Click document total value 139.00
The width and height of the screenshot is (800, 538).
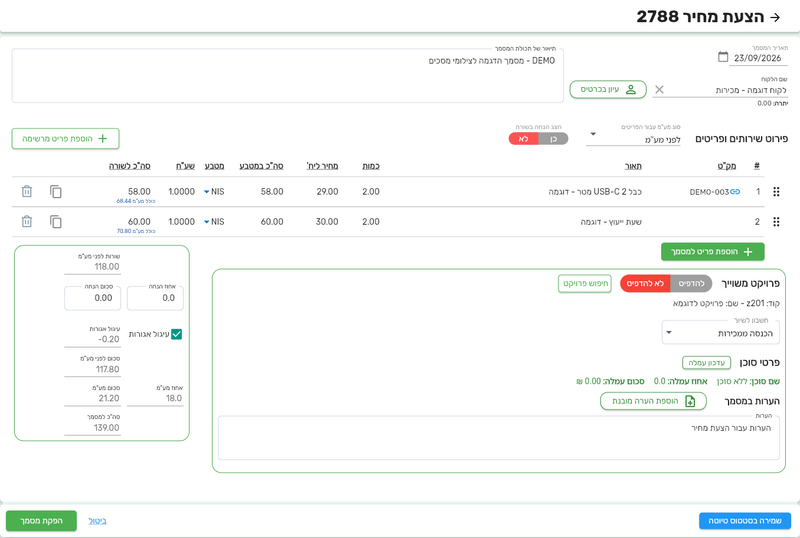tap(106, 428)
